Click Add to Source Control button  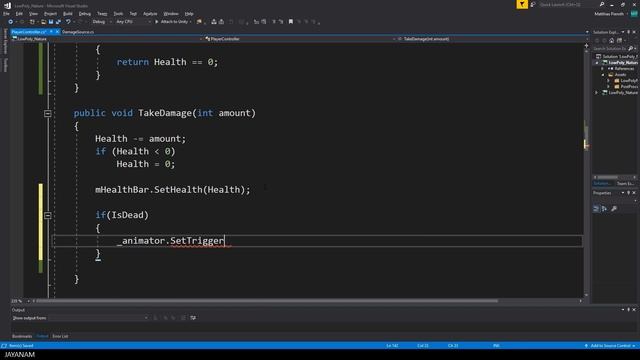(x=610, y=346)
